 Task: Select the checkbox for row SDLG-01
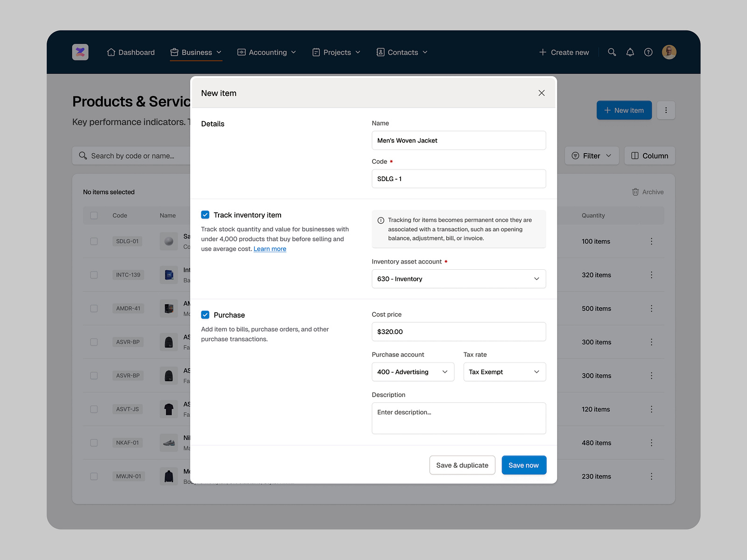(94, 241)
